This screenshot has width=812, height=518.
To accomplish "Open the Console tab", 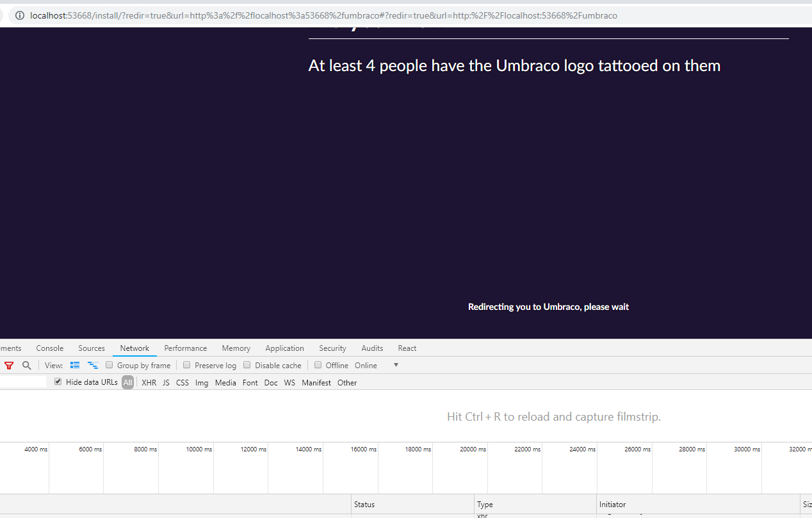I will pos(50,348).
